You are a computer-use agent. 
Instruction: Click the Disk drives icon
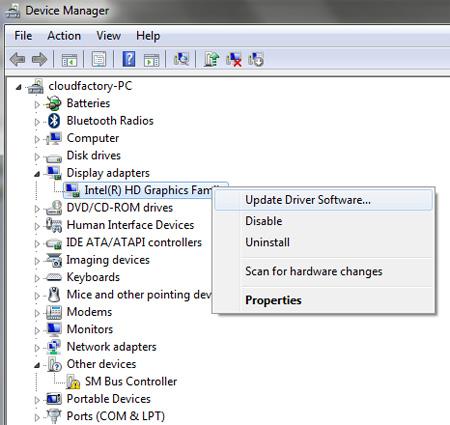point(54,158)
